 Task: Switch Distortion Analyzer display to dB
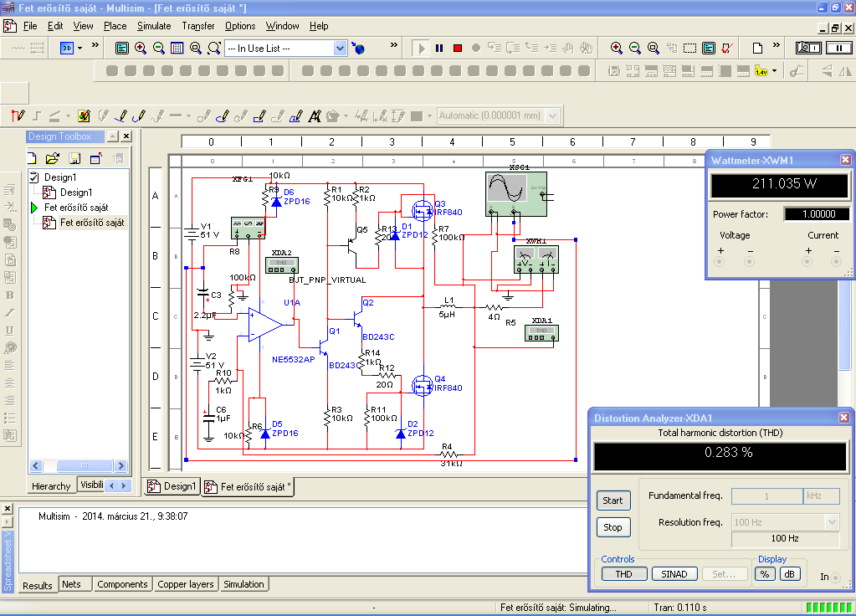[x=789, y=574]
